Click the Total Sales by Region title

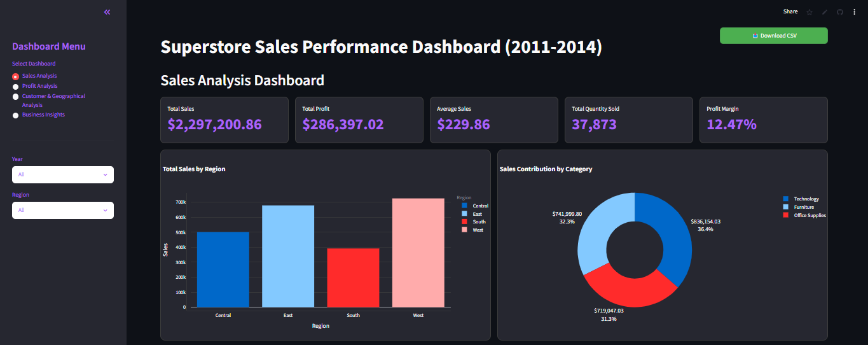pos(194,169)
